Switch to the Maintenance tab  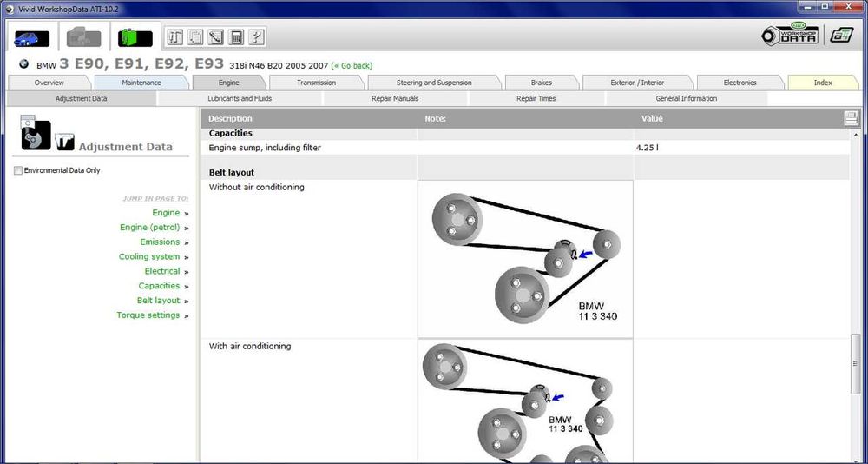(141, 83)
